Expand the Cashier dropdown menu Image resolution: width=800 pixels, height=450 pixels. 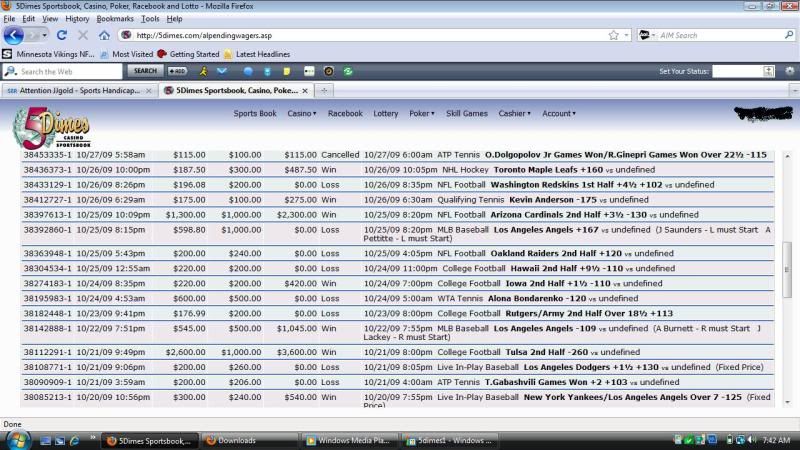pyautogui.click(x=514, y=113)
